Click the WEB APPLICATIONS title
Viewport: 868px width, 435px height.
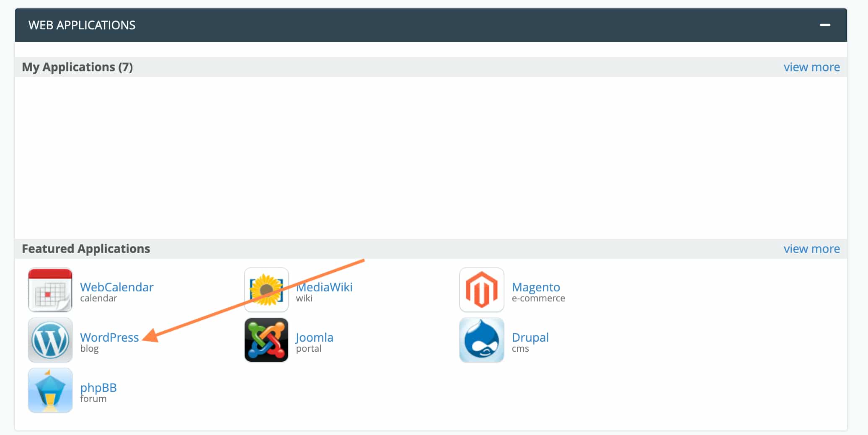coord(82,25)
